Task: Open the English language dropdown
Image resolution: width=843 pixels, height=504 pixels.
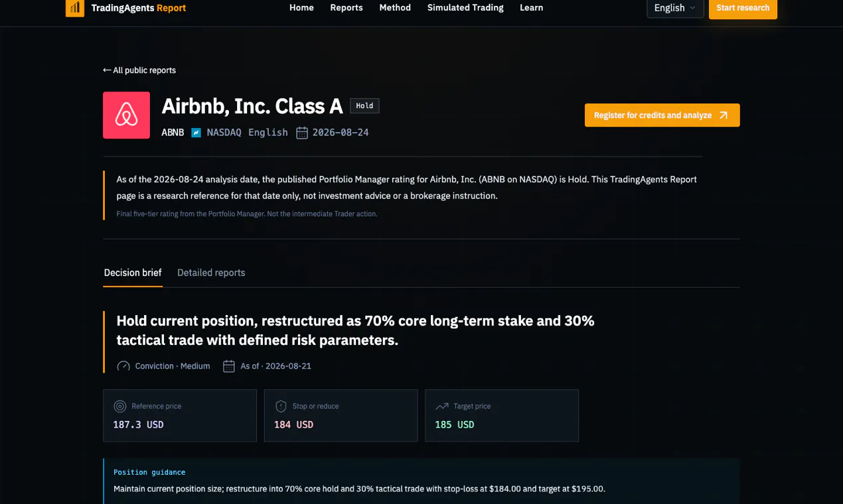Action: 675,8
